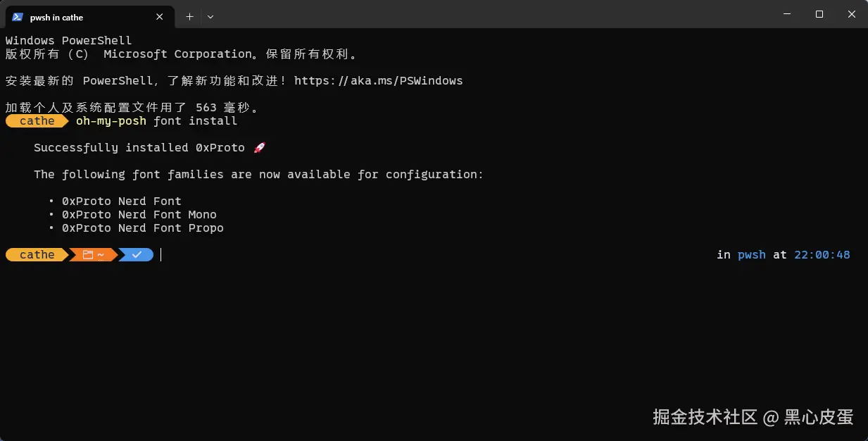Image resolution: width=868 pixels, height=441 pixels.
Task: Click the blue "pwsh" shell name
Action: [x=751, y=255]
